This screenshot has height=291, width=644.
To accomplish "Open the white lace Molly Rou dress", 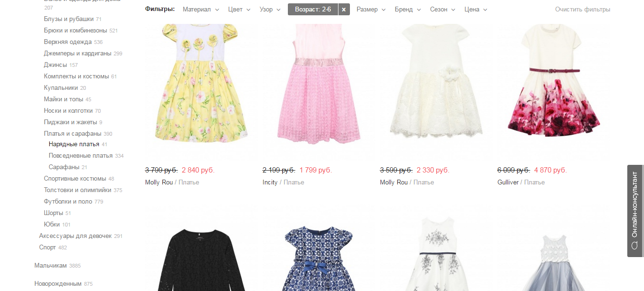I will point(435,84).
